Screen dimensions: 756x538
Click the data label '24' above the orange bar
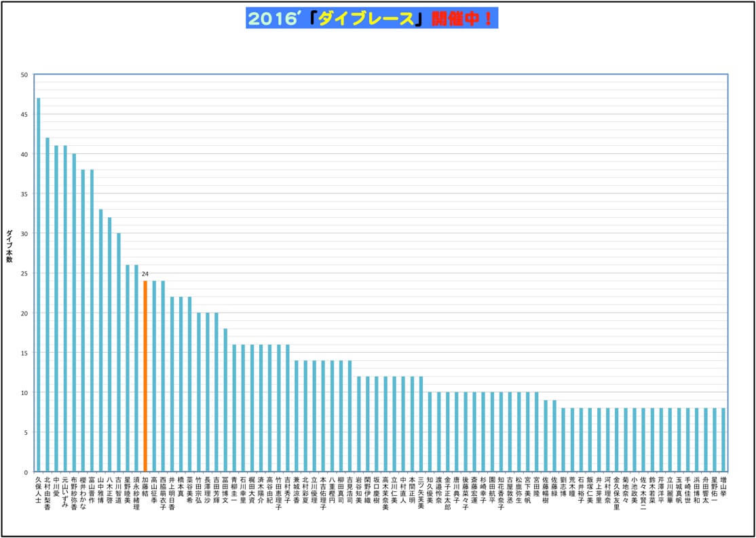click(145, 274)
